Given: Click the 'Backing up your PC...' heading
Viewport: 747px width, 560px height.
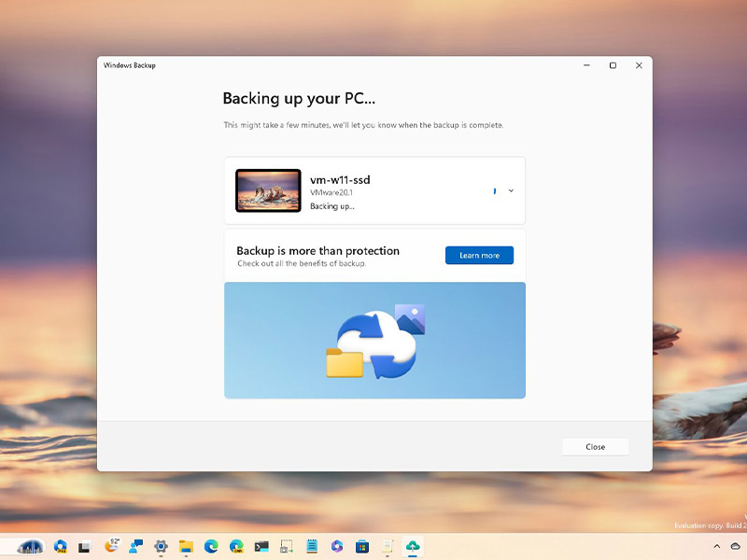Looking at the screenshot, I should pos(299,99).
